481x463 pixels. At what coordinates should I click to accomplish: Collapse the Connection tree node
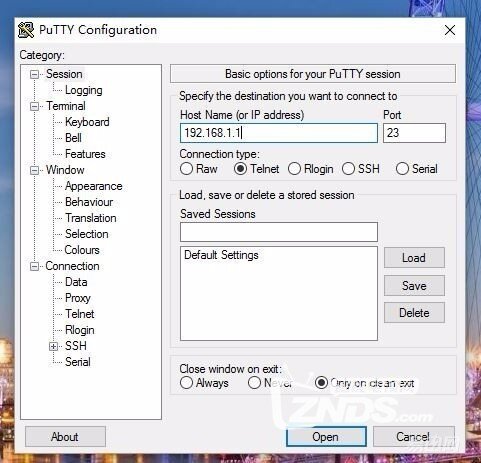coord(34,267)
